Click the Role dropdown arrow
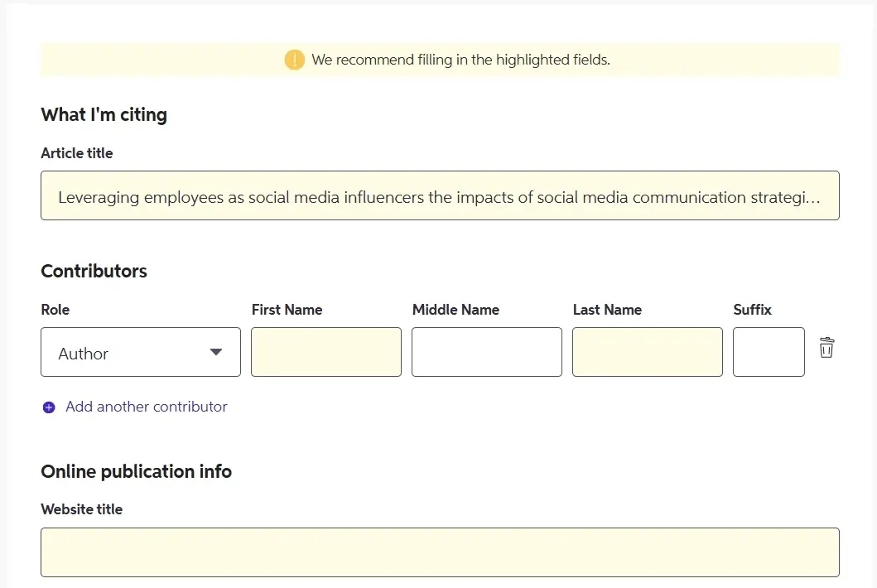 coord(216,352)
